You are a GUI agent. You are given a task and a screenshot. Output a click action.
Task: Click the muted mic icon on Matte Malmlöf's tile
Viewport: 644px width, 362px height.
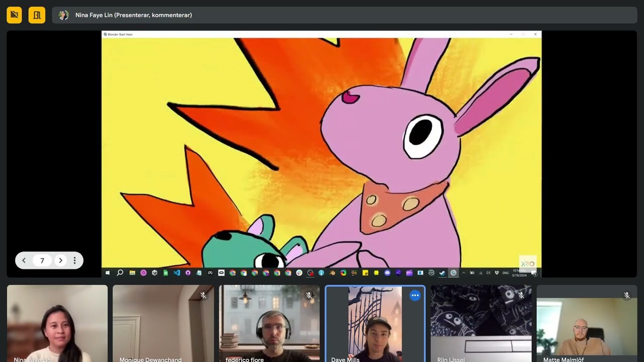tap(627, 296)
